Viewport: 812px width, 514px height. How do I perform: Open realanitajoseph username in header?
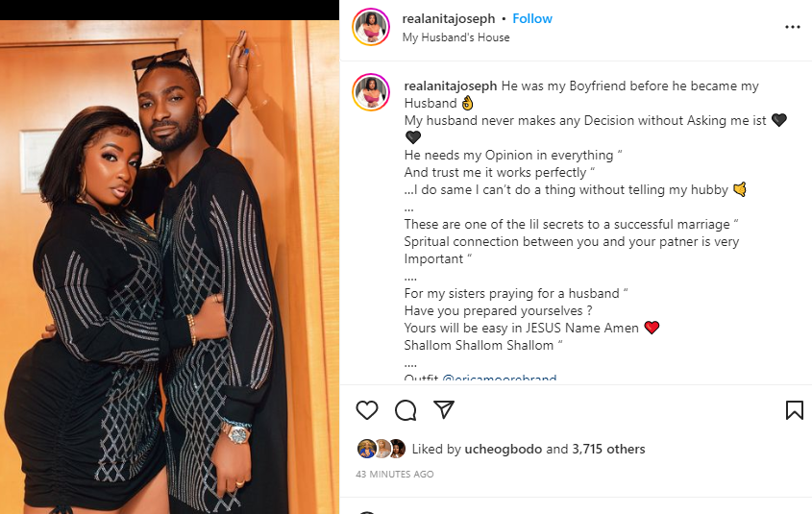449,18
